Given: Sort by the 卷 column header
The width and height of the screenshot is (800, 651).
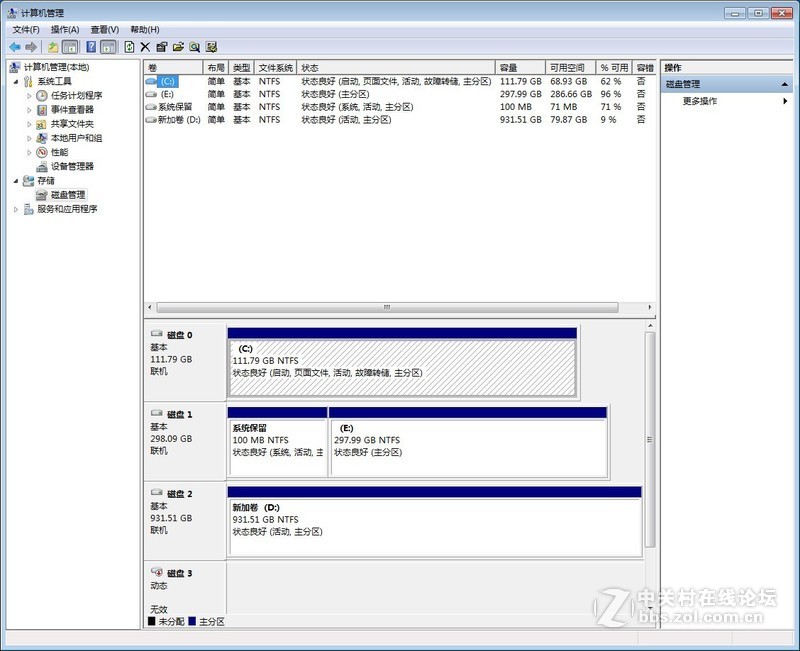Looking at the screenshot, I should coord(173,67).
